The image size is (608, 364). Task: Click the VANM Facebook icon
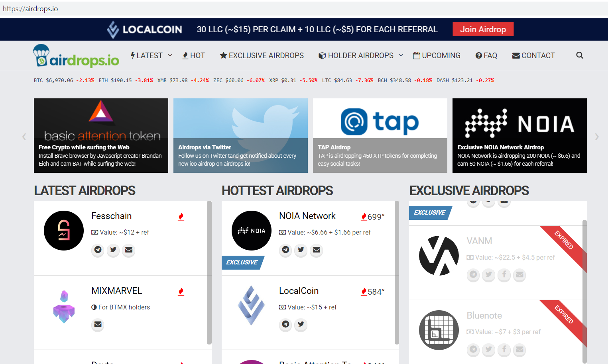tap(504, 274)
